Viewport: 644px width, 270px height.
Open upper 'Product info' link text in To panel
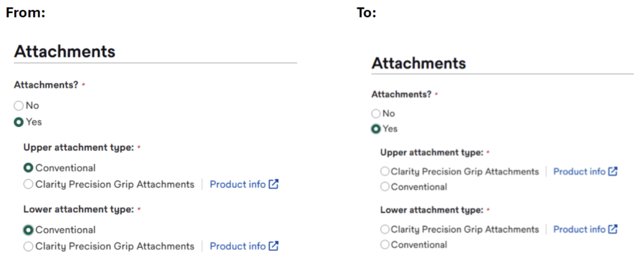point(579,171)
